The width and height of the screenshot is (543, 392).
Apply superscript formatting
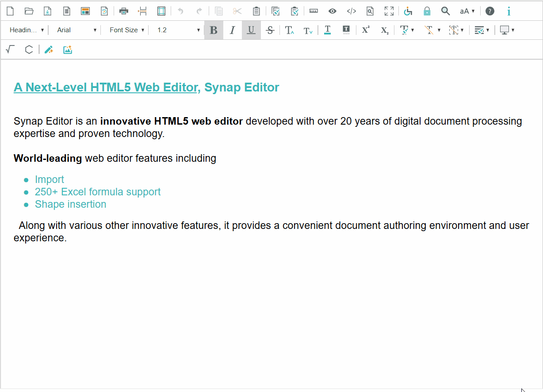click(366, 30)
